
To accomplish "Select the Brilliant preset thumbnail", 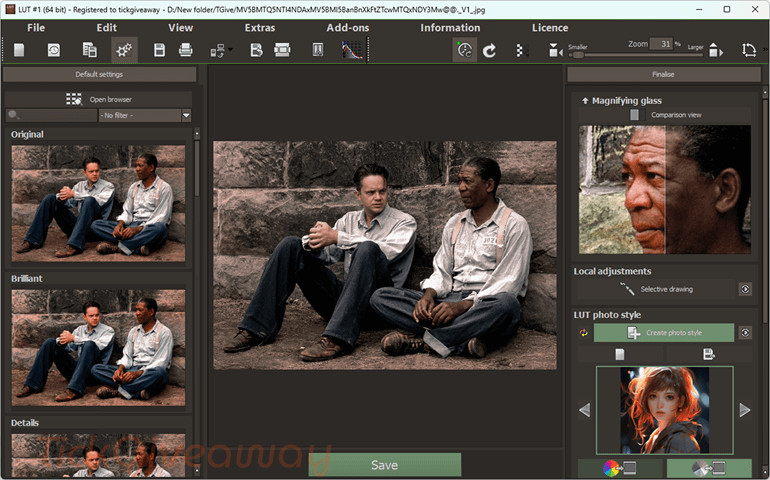I will [x=99, y=347].
